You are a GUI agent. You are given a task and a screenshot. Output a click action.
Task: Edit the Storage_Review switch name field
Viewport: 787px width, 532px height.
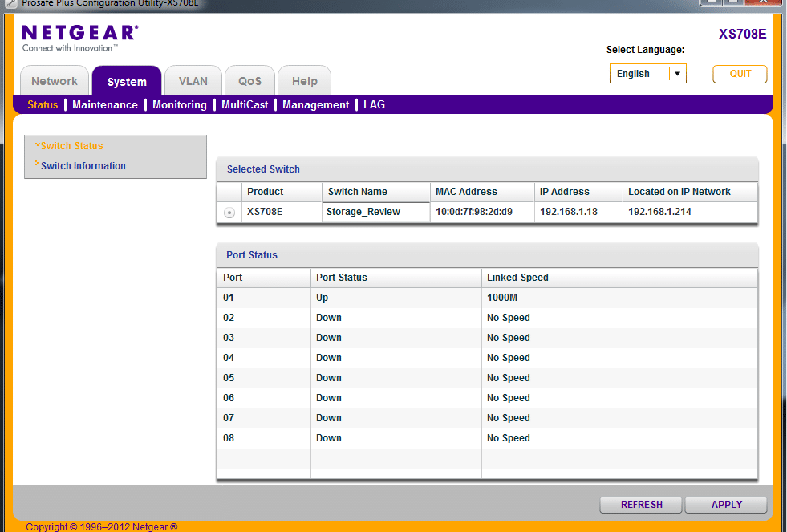click(x=376, y=212)
